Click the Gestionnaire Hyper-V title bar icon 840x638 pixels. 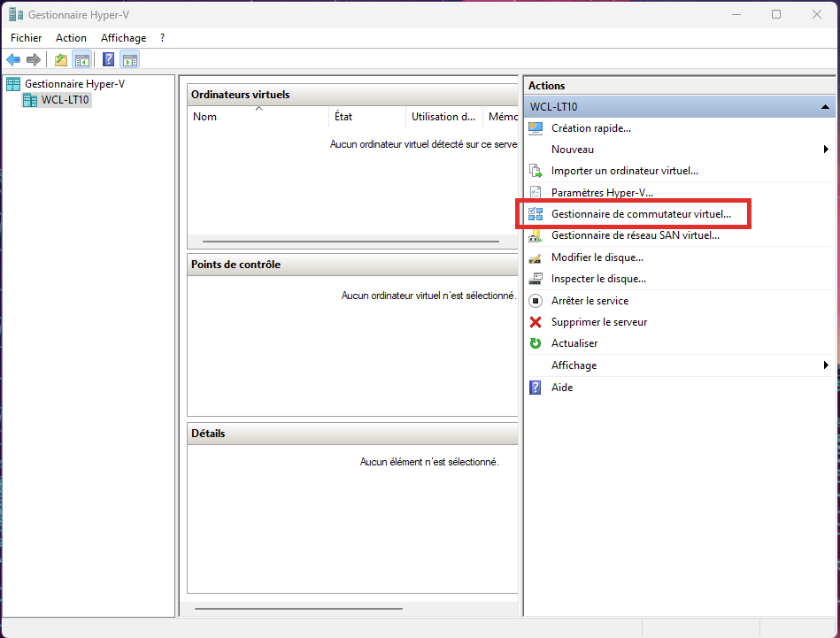pyautogui.click(x=16, y=14)
